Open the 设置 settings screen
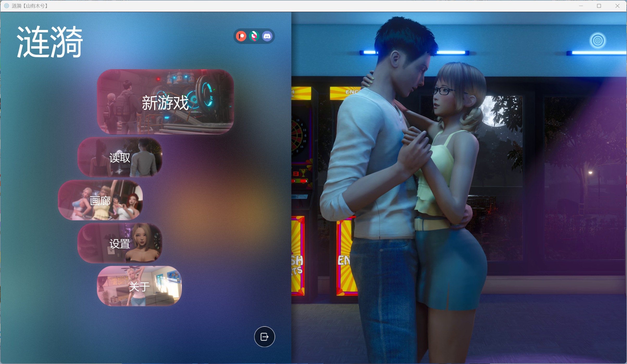Viewport: 627px width, 364px height. coord(120,243)
